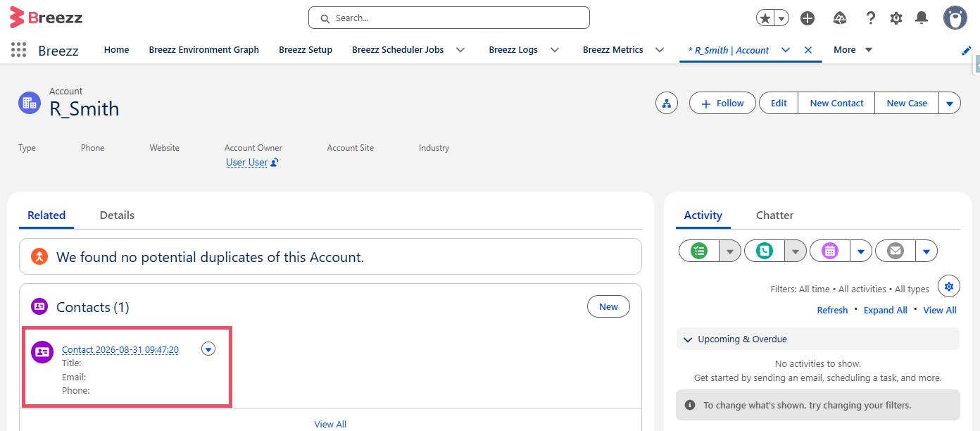The width and height of the screenshot is (980, 431).
Task: Edit navigation with the pencil icon
Action: [967, 50]
